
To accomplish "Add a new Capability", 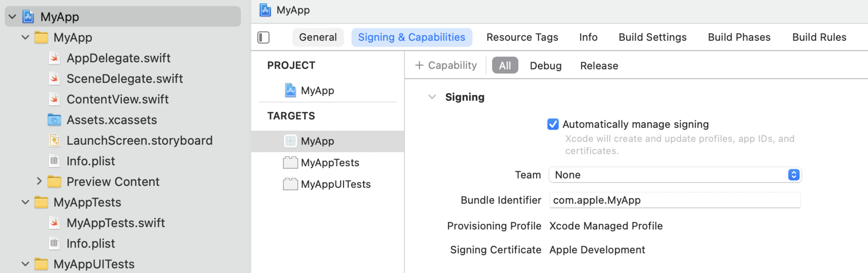I will pyautogui.click(x=445, y=65).
